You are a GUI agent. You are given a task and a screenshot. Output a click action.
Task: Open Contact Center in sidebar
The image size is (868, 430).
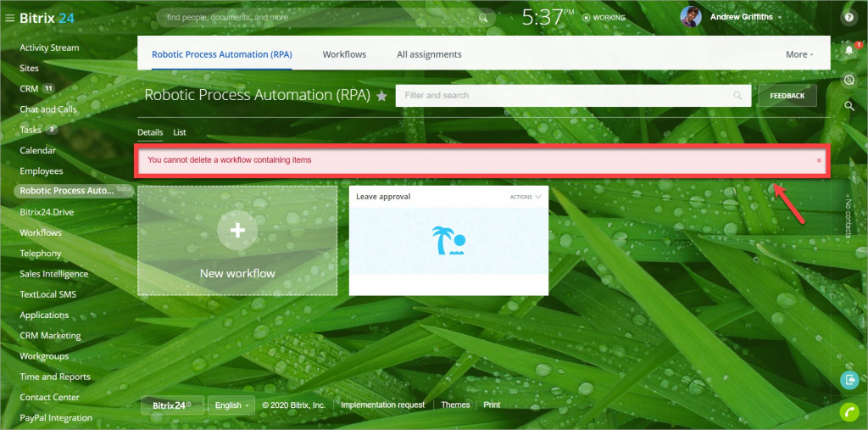coord(49,397)
